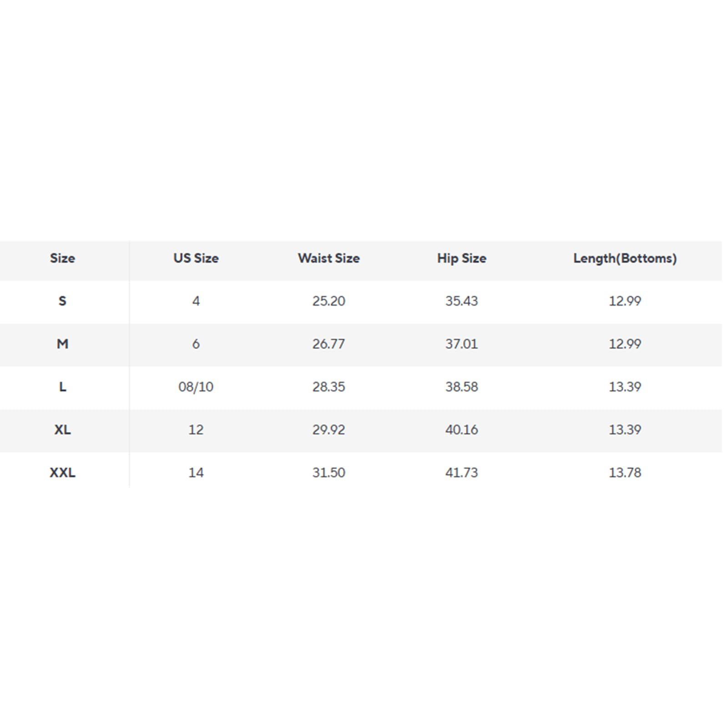Click hip value 40.16

point(461,430)
